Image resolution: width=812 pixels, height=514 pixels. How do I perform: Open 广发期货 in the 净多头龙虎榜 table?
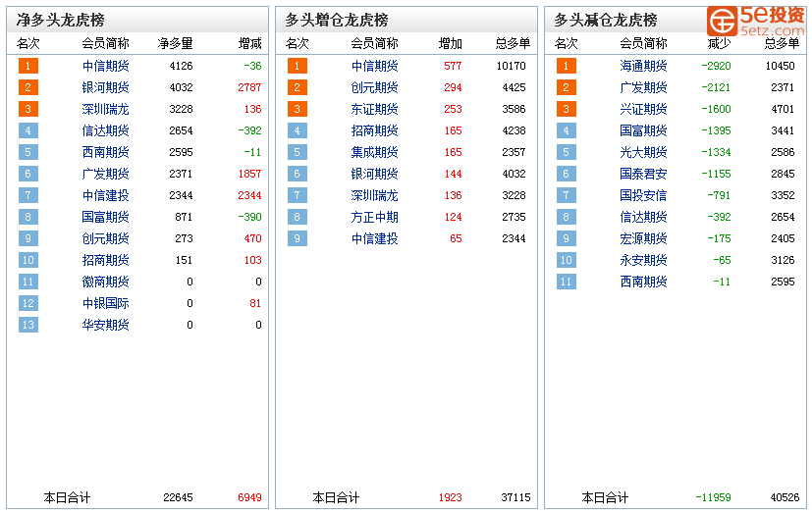pyautogui.click(x=106, y=175)
